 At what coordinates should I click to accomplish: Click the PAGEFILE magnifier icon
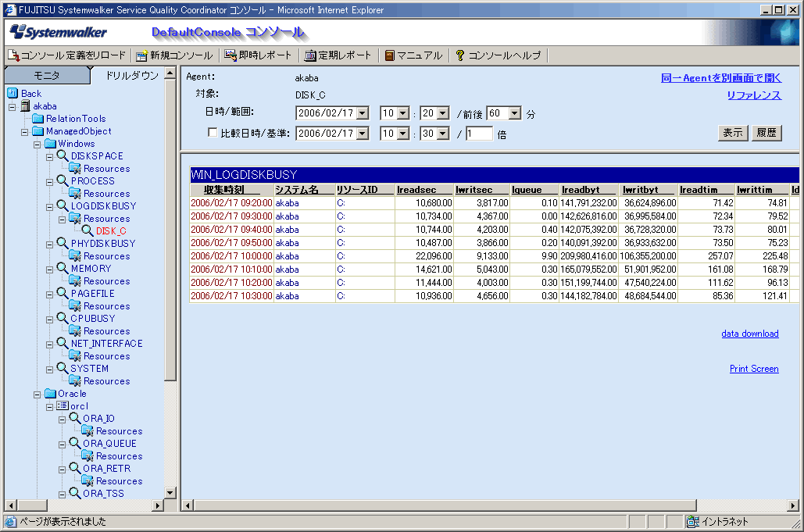[x=63, y=293]
